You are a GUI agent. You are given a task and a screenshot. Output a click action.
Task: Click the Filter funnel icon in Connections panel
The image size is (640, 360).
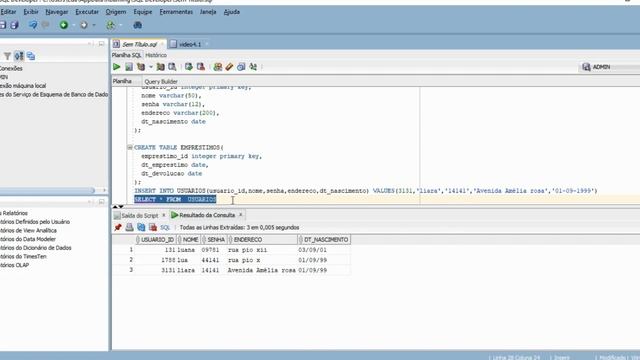pos(7,56)
